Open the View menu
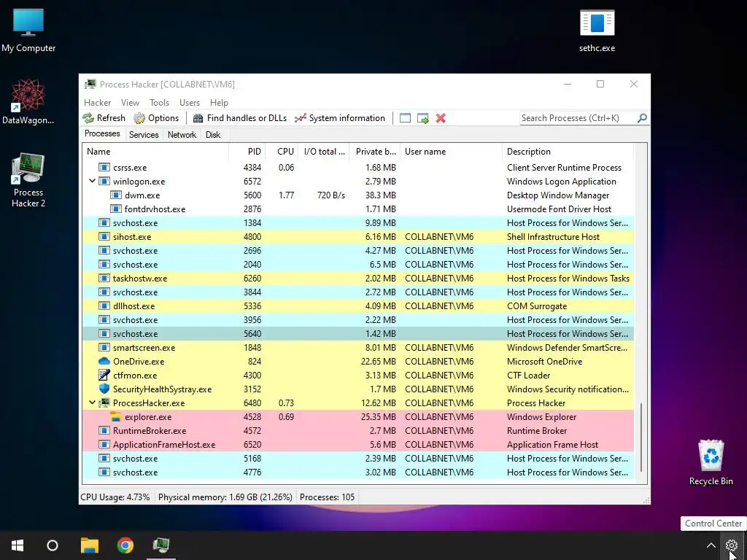The height and width of the screenshot is (560, 747). point(130,103)
